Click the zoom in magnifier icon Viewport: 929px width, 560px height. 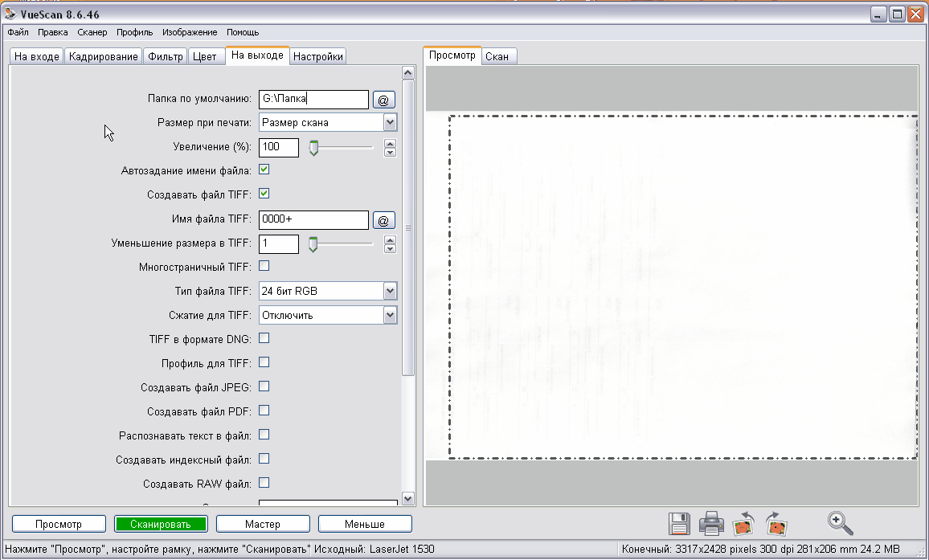[840, 523]
